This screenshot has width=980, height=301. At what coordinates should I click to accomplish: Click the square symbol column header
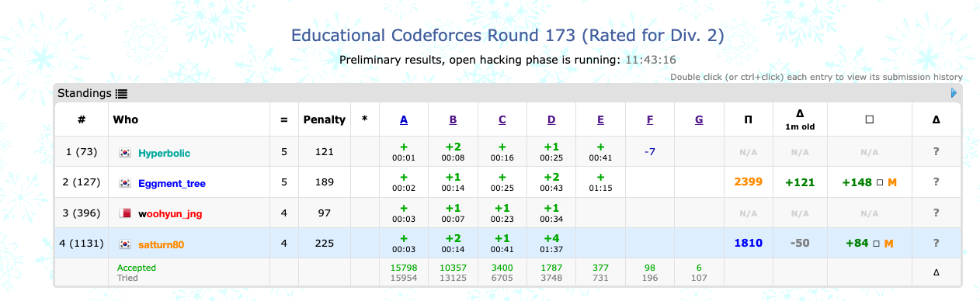click(869, 119)
